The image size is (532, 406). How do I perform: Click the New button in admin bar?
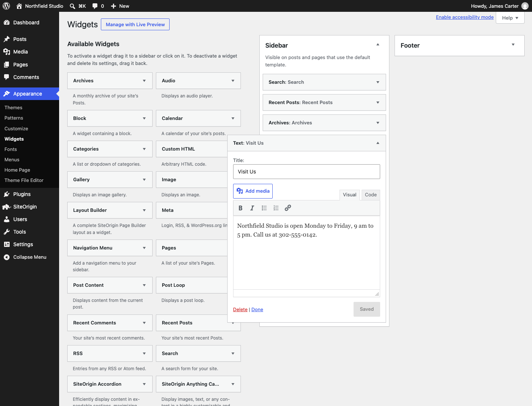[x=120, y=6]
